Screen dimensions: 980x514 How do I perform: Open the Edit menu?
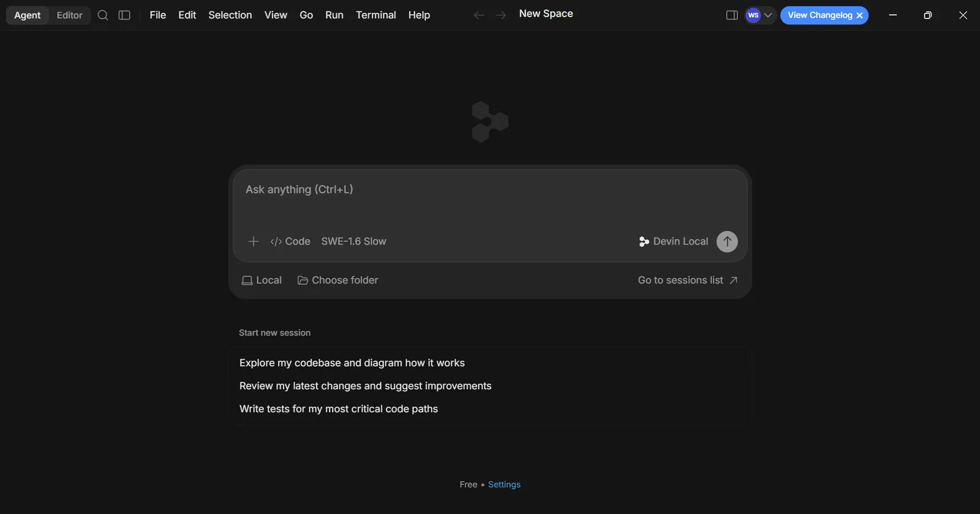click(x=187, y=15)
